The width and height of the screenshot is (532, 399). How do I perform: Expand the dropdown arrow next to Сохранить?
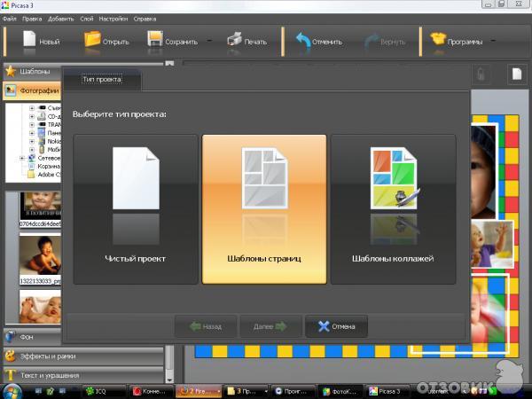tap(208, 40)
